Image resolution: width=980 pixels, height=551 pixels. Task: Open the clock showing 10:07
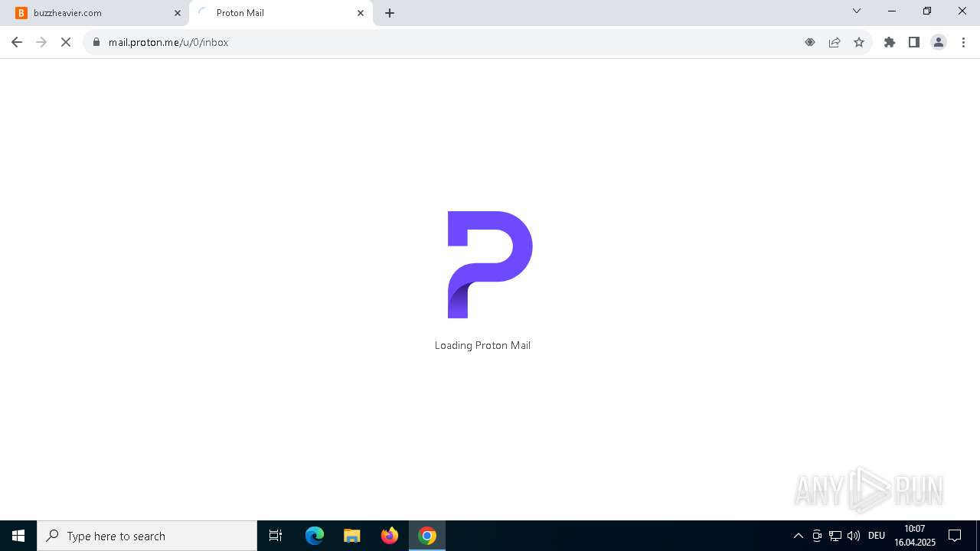click(x=915, y=536)
